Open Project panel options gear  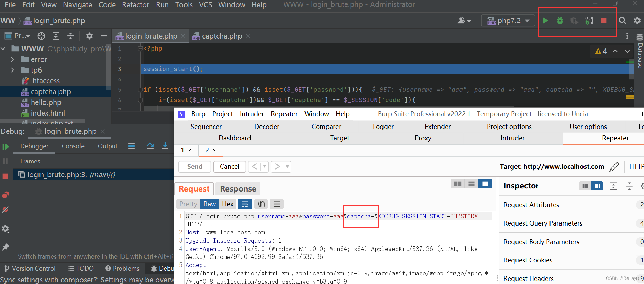click(x=89, y=36)
